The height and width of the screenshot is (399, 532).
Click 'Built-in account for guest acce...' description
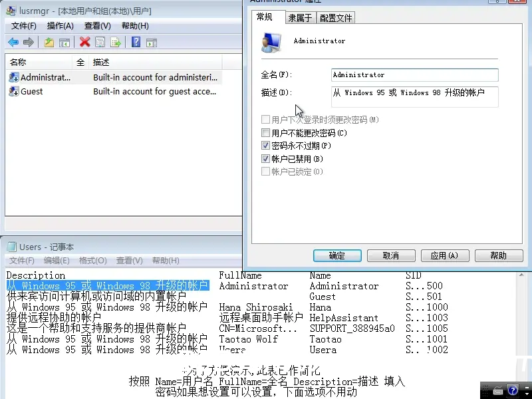click(155, 91)
